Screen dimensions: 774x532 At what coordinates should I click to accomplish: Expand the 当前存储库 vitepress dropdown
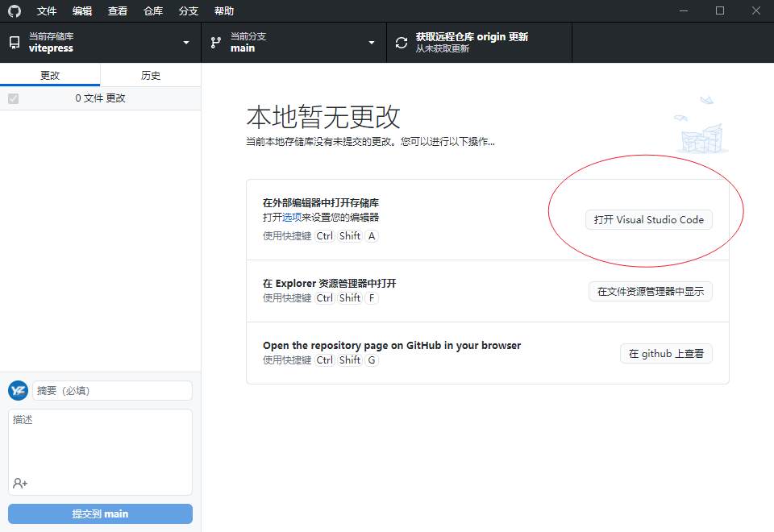tap(100, 43)
